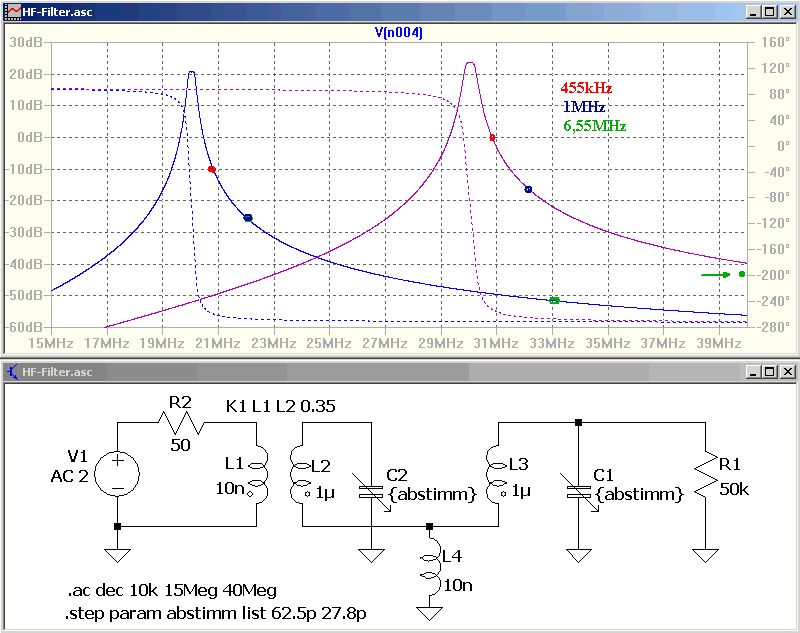Click the green marker on blue curve near 33MHz
The width and height of the screenshot is (800, 633).
pyautogui.click(x=555, y=300)
